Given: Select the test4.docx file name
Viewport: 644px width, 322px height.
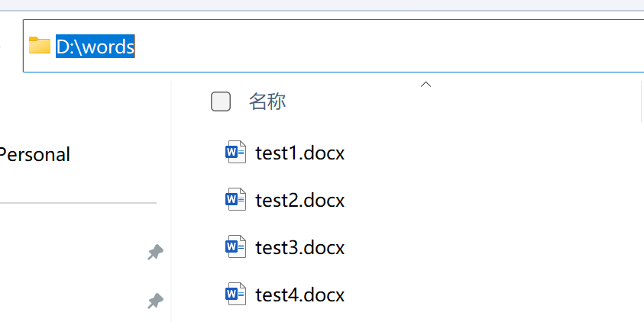Looking at the screenshot, I should point(299,295).
